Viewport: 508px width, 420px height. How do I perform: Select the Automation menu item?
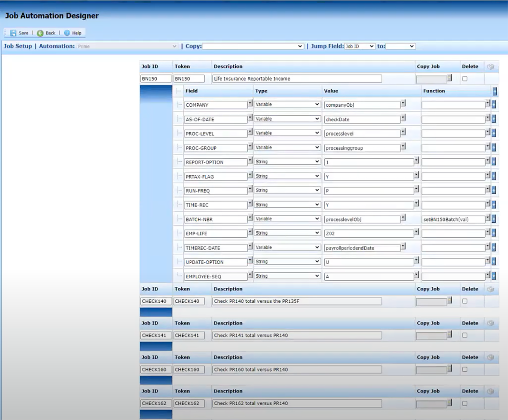pyautogui.click(x=56, y=46)
